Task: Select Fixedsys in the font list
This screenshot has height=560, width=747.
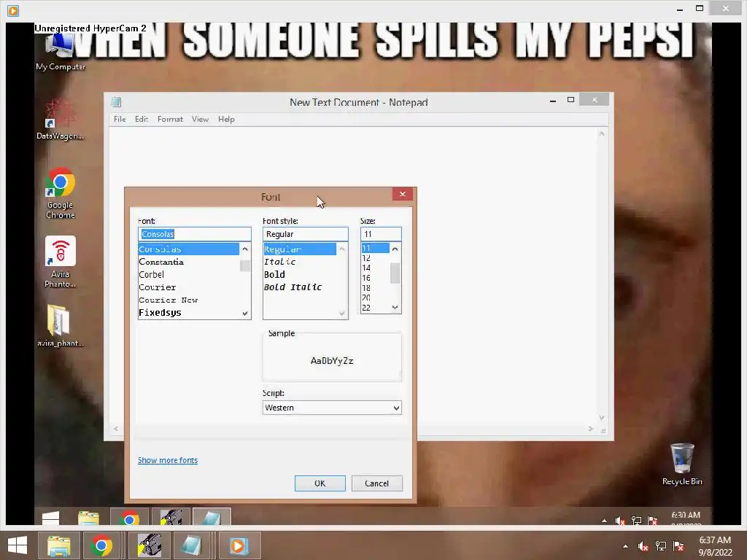Action: (x=189, y=313)
